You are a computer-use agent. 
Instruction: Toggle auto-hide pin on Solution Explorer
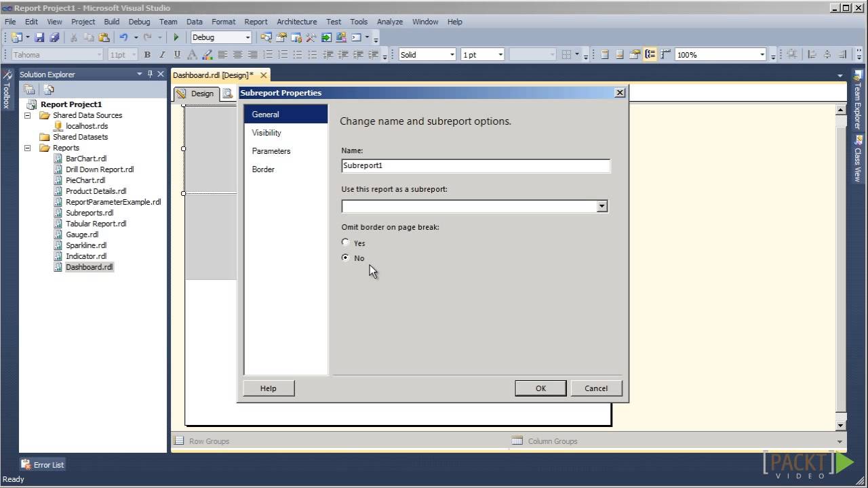150,74
